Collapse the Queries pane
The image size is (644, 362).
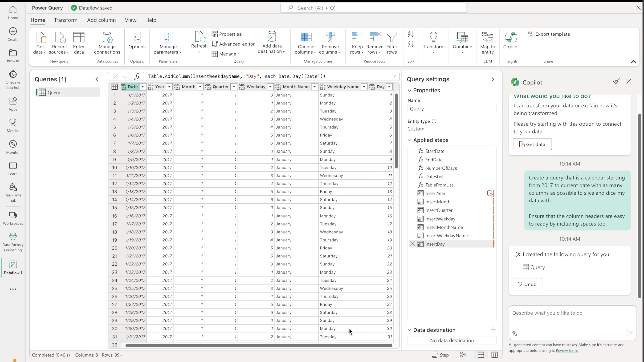(x=97, y=79)
